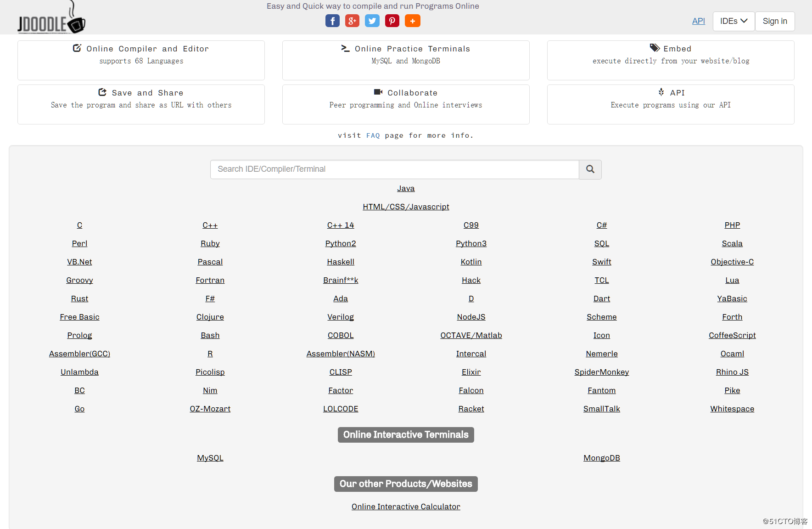Open the orange plus share icon

click(412, 21)
